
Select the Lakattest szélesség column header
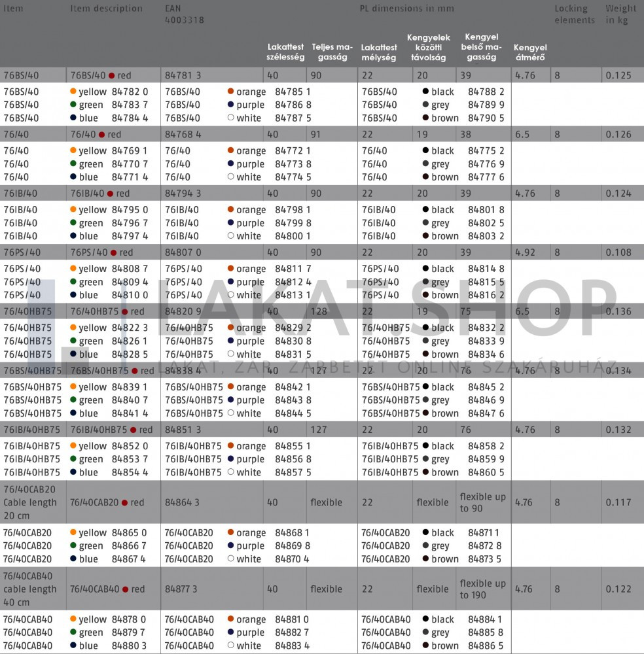click(285, 52)
